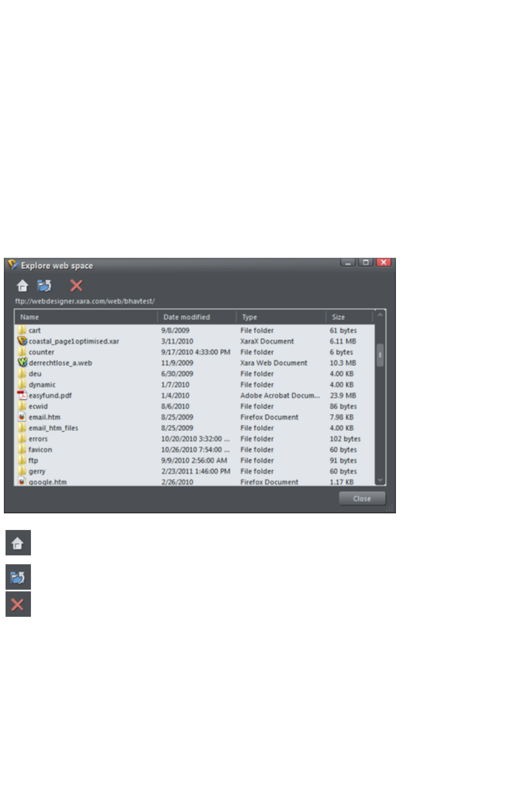The image size is (532, 806).
Task: Select the favicon folder name
Action: pyautogui.click(x=40, y=450)
